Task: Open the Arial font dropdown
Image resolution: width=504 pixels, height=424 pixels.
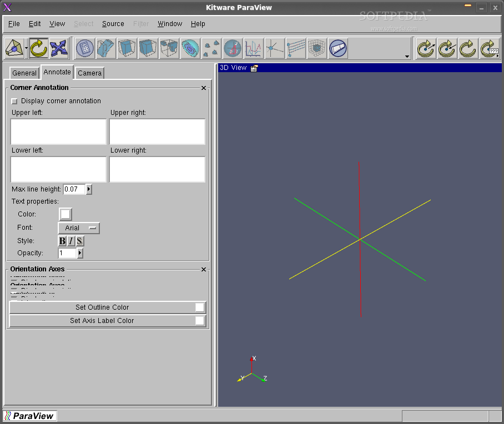Action: pos(79,228)
